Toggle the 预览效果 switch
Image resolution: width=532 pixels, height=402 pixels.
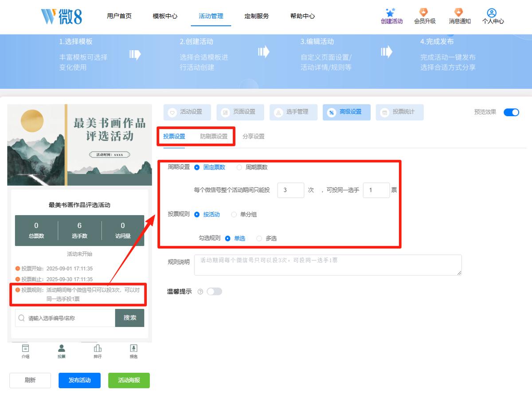tap(511, 112)
